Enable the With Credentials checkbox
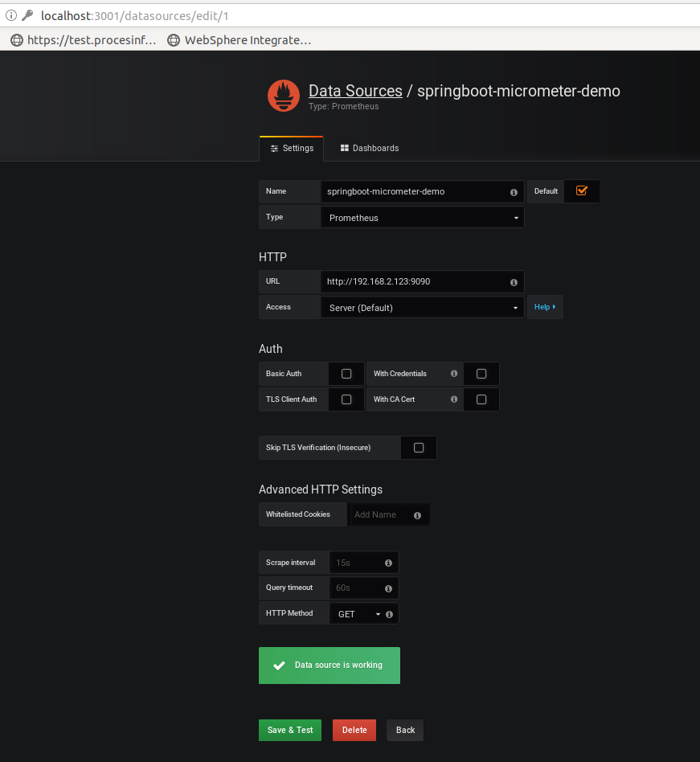Viewport: 700px width, 762px height. (481, 374)
